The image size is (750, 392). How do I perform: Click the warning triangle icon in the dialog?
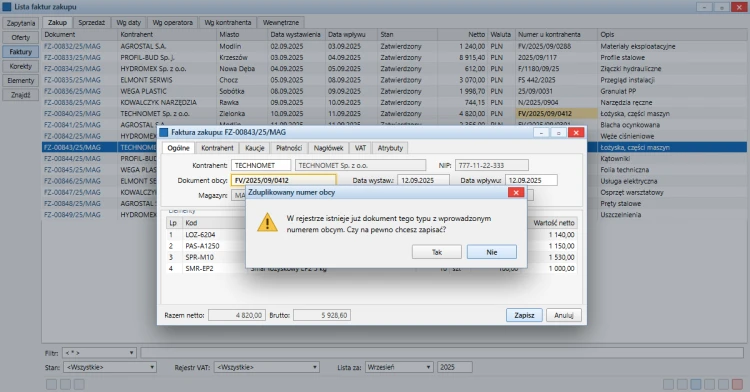[267, 223]
